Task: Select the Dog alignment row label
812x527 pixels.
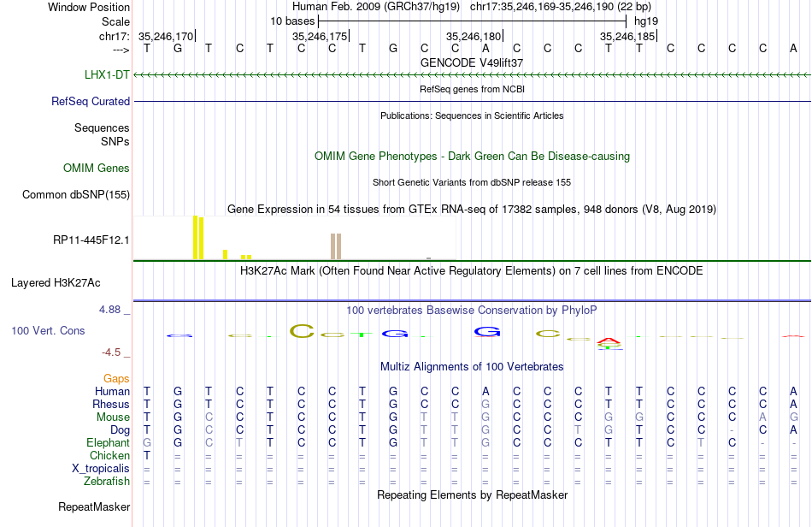Action: point(120,430)
